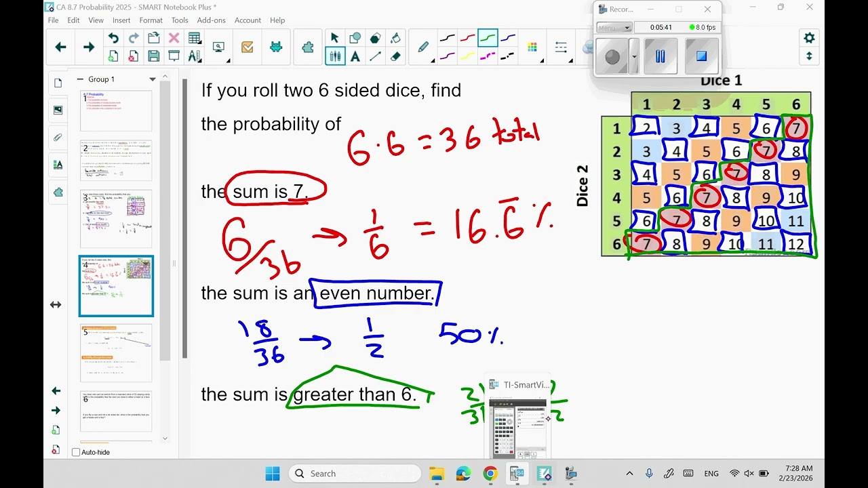Move sidebar with the left-right arrow icon
Screen dimensions: 868x488
click(56, 305)
